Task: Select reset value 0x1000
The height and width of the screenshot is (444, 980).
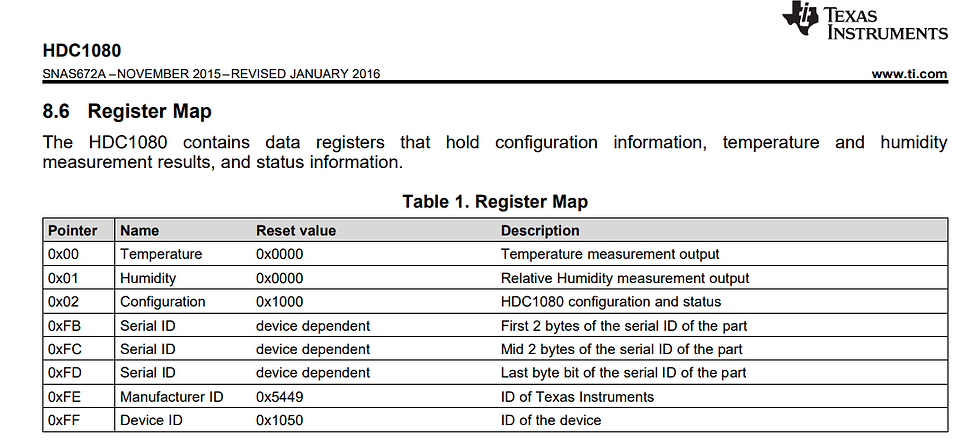Action: [x=279, y=301]
